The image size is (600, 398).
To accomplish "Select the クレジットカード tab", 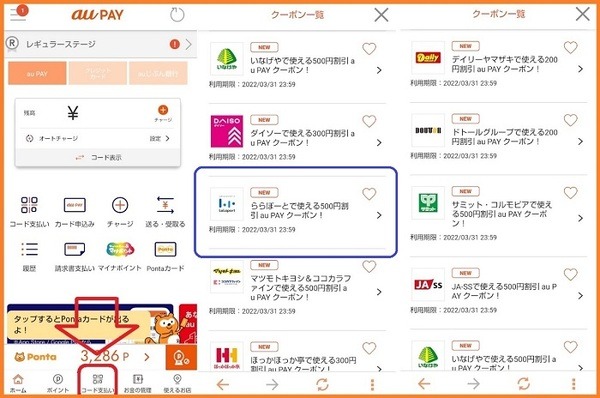I will (x=98, y=73).
